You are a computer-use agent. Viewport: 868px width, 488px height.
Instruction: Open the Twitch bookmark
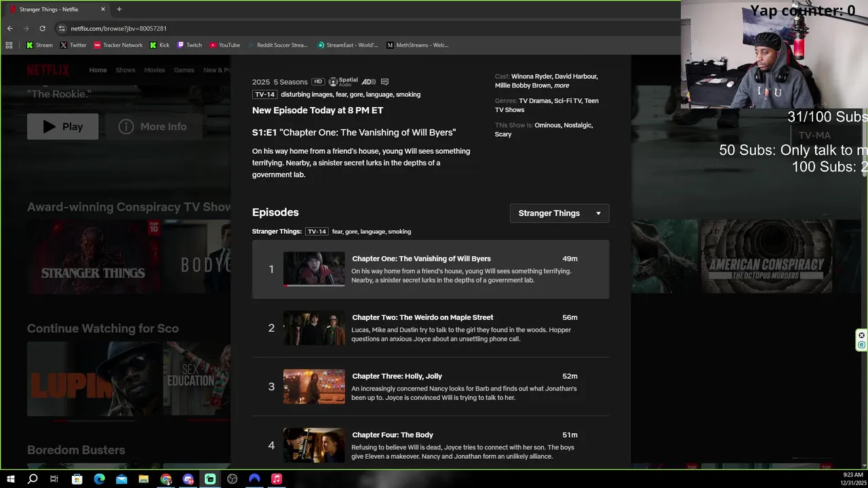coord(190,45)
